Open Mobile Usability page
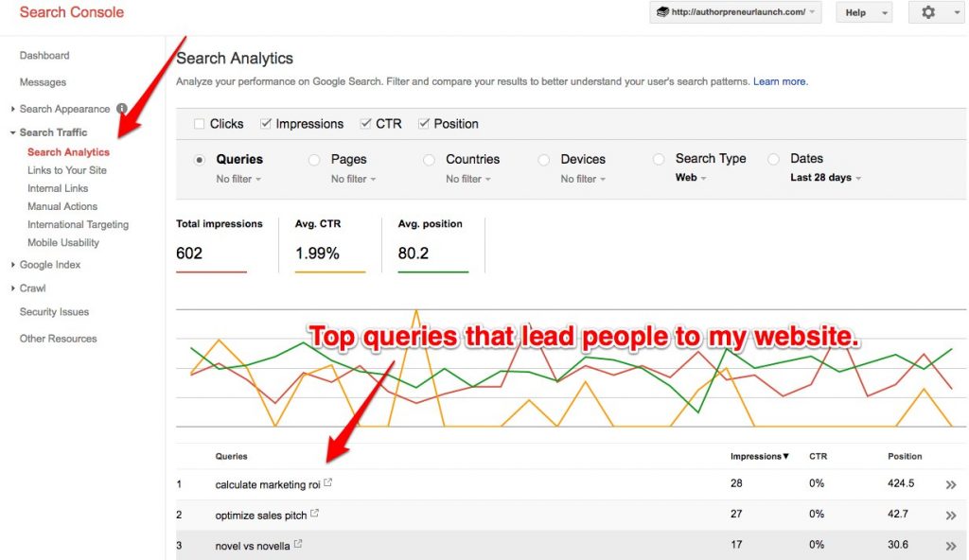The height and width of the screenshot is (560, 969). coord(63,242)
